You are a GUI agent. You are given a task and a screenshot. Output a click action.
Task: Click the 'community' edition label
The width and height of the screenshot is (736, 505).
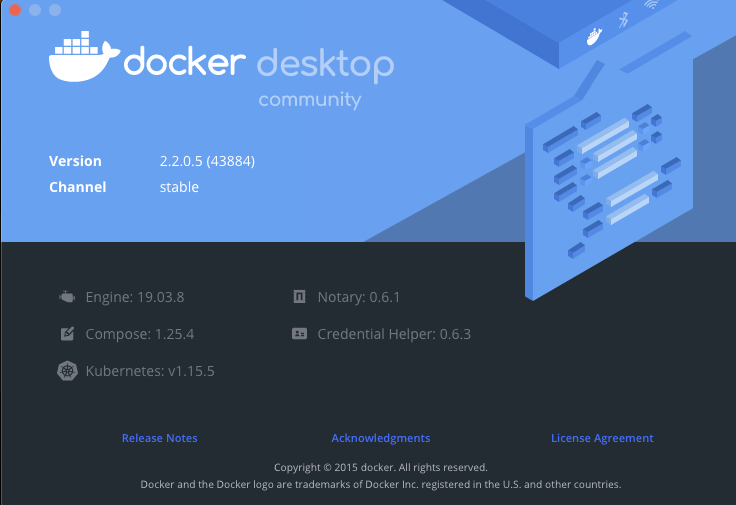pyautogui.click(x=310, y=99)
